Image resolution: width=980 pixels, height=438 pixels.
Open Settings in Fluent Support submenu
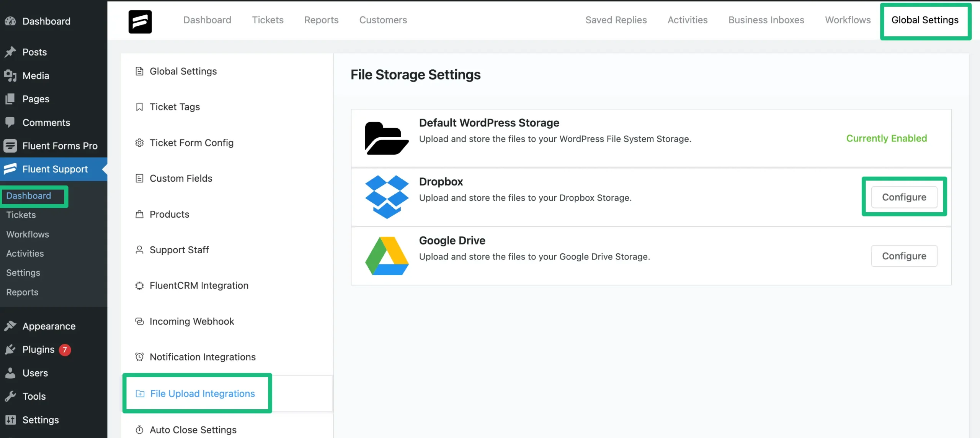pos(23,273)
